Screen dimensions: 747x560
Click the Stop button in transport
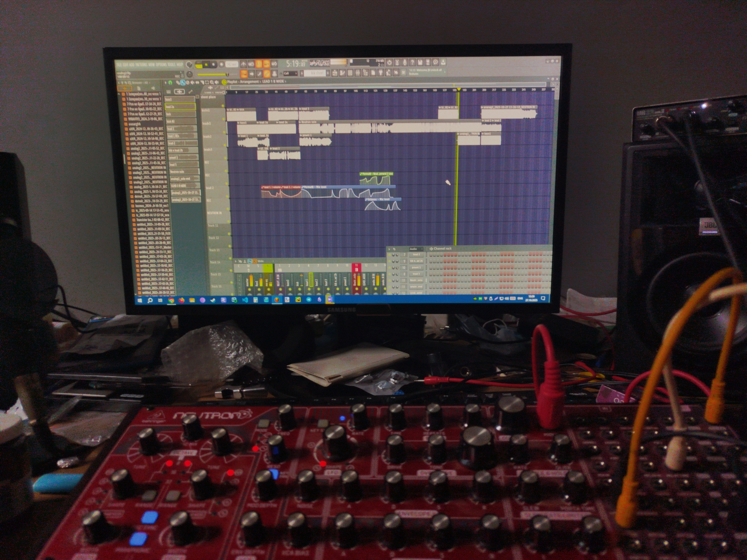[x=213, y=64]
